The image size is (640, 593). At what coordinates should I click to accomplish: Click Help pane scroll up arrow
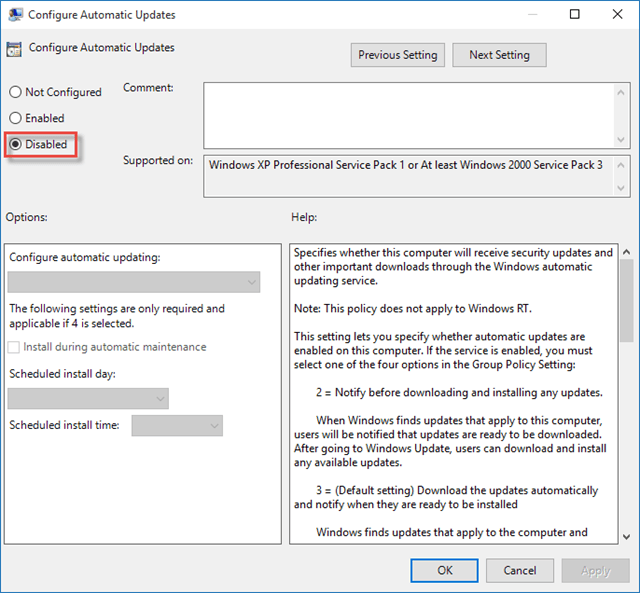[627, 252]
